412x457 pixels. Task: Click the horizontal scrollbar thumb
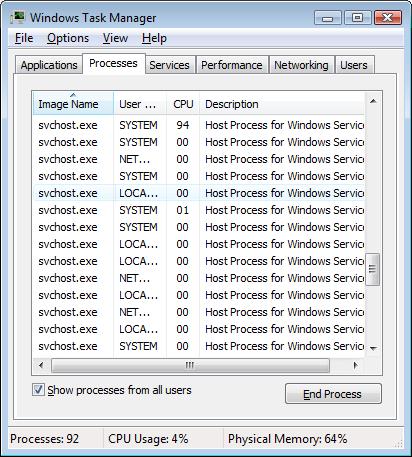190,365
